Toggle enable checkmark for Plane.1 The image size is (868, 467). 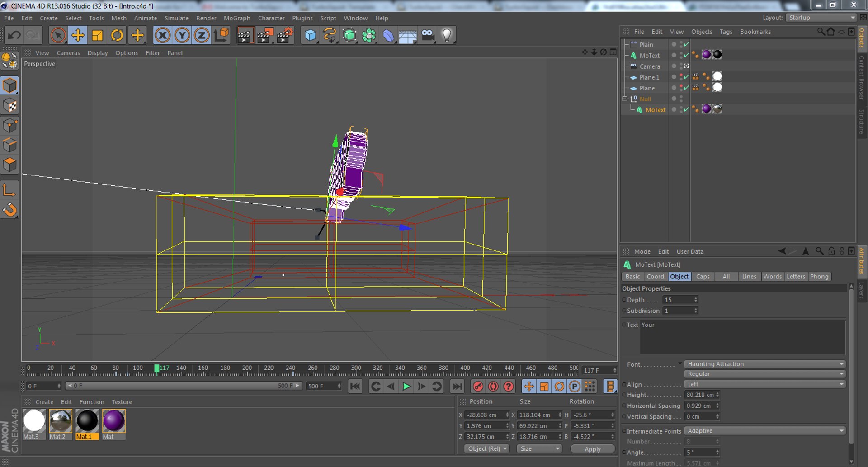click(x=686, y=77)
